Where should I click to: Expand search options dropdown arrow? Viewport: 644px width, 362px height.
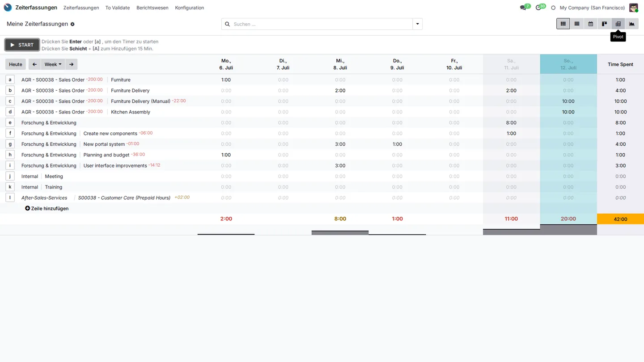click(417, 24)
